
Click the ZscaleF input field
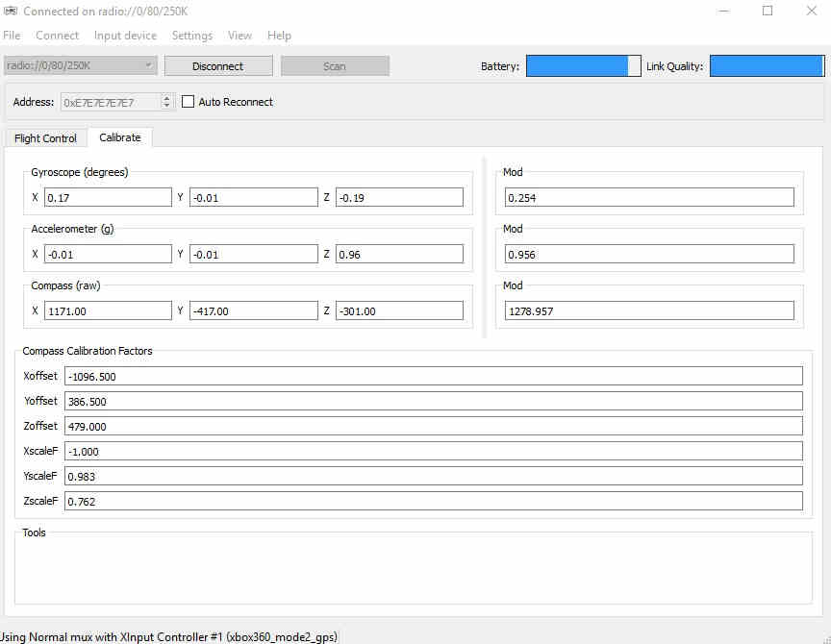[x=433, y=501]
